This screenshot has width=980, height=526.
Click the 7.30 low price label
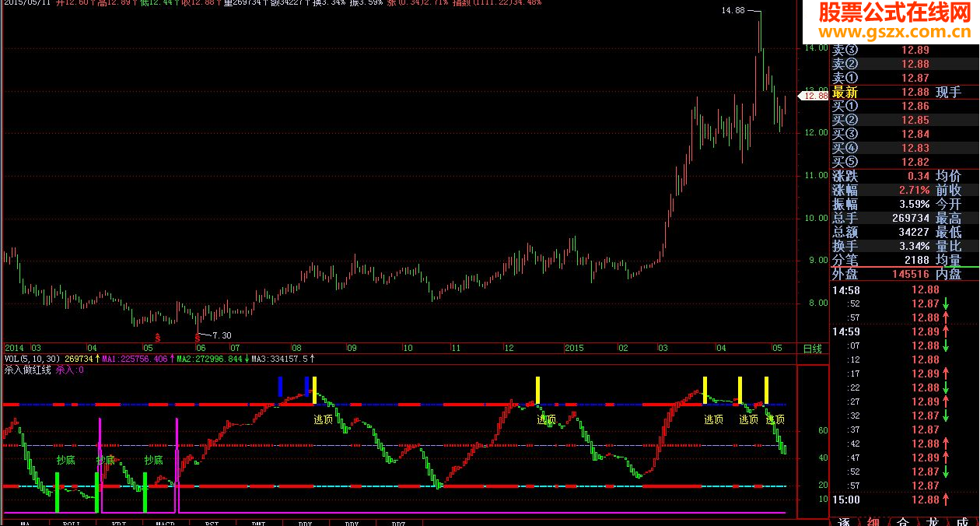pyautogui.click(x=221, y=335)
